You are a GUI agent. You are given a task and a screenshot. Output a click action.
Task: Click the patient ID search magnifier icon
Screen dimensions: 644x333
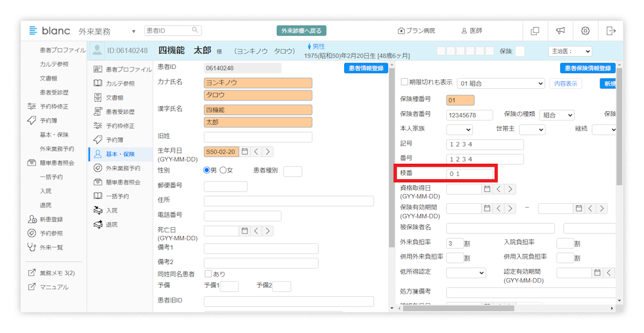(x=195, y=30)
